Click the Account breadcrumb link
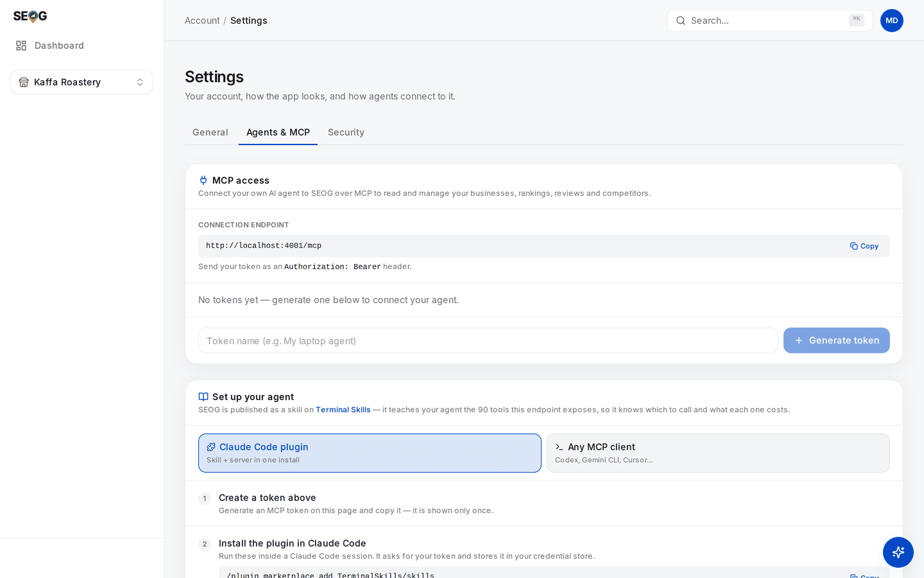The width and height of the screenshot is (924, 578). point(202,21)
